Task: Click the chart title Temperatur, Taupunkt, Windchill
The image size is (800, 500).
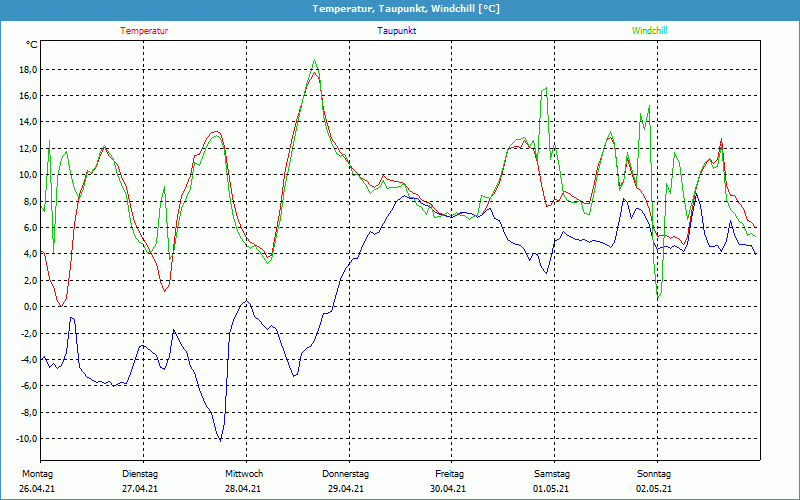Action: point(406,9)
